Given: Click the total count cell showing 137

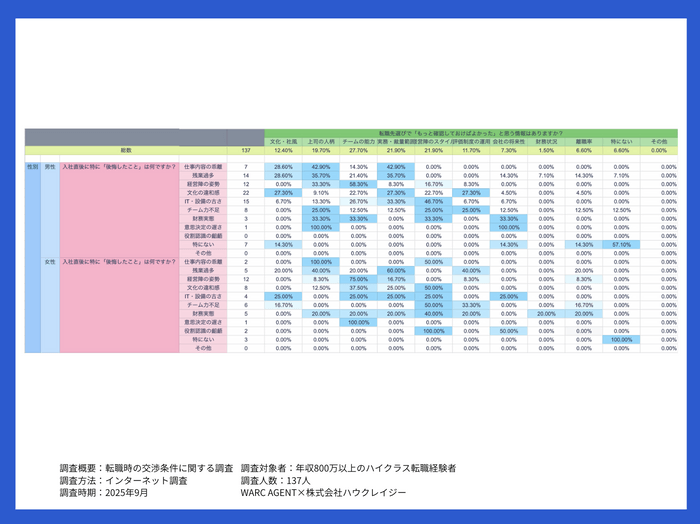Looking at the screenshot, I should 246,150.
